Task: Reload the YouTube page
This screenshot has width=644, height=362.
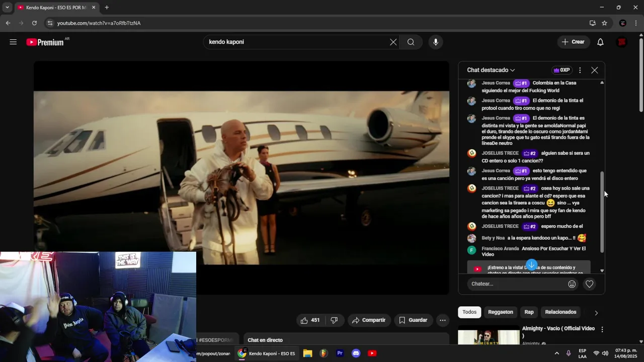Action: [x=34, y=23]
